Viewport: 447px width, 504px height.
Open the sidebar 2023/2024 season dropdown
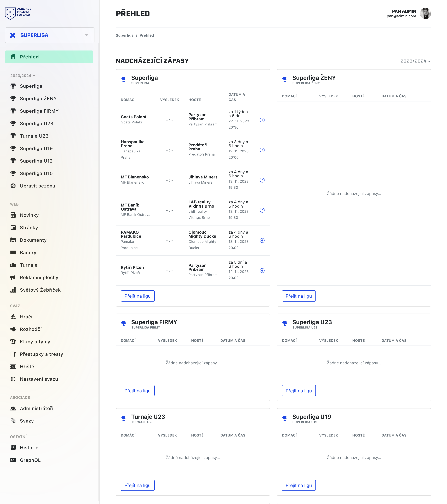click(22, 76)
